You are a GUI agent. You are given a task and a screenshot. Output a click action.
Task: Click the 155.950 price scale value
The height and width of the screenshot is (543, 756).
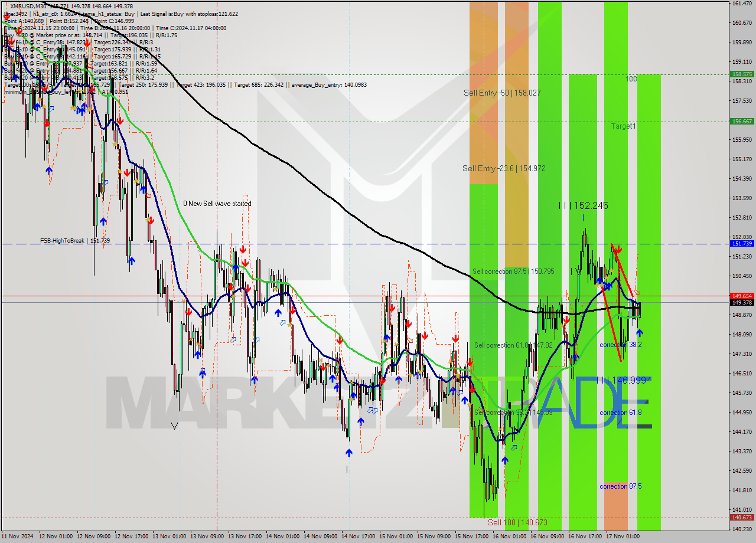click(x=742, y=140)
